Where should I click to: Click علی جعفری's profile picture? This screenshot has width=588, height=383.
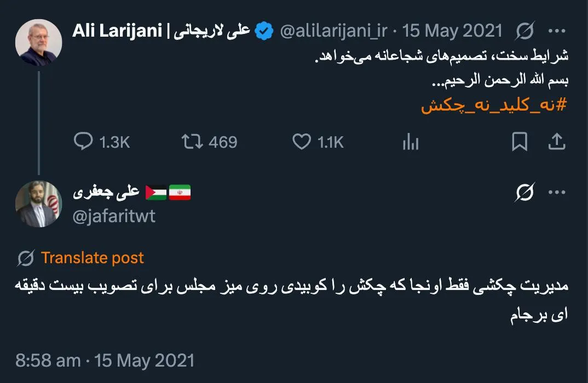point(38,203)
